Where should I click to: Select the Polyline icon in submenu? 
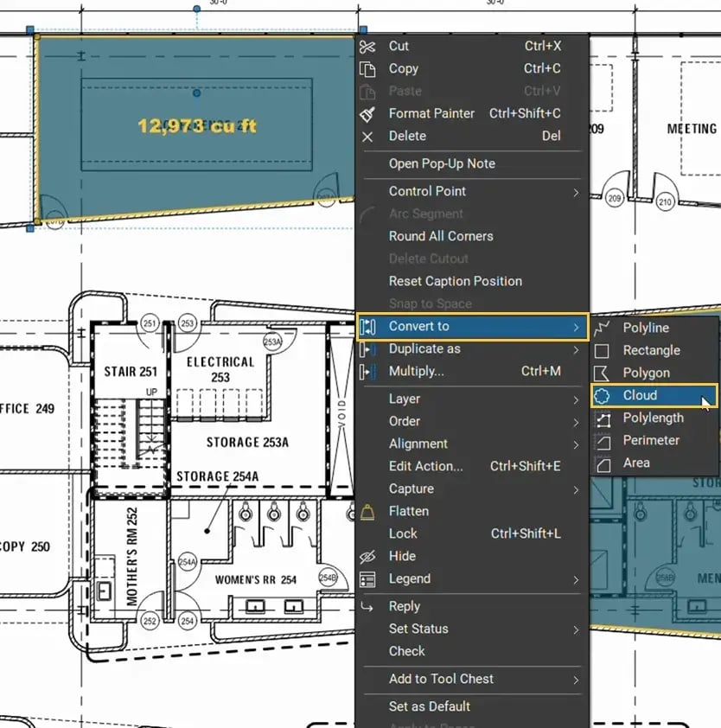pos(603,328)
